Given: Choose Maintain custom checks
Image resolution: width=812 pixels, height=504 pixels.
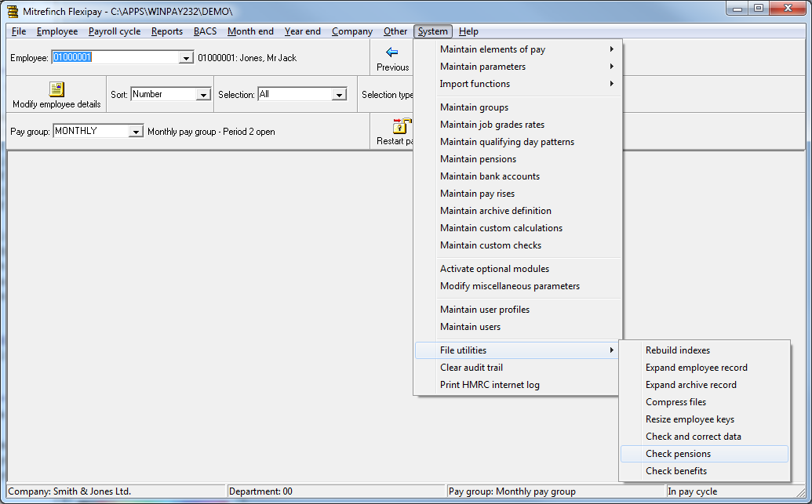Looking at the screenshot, I should [518, 245].
